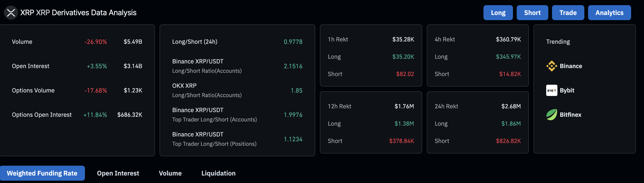Click the Binance trending exchange name
Image resolution: width=644 pixels, height=183 pixels.
click(571, 66)
